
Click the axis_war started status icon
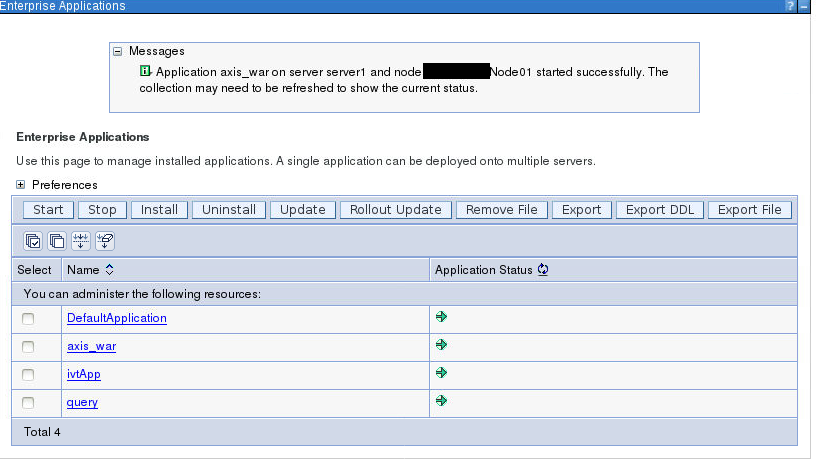pyautogui.click(x=441, y=345)
